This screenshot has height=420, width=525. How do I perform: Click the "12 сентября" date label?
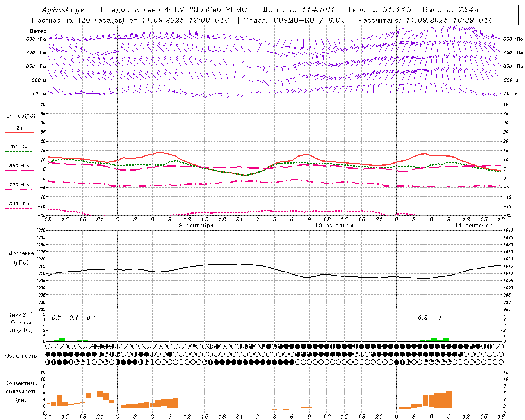point(194,226)
